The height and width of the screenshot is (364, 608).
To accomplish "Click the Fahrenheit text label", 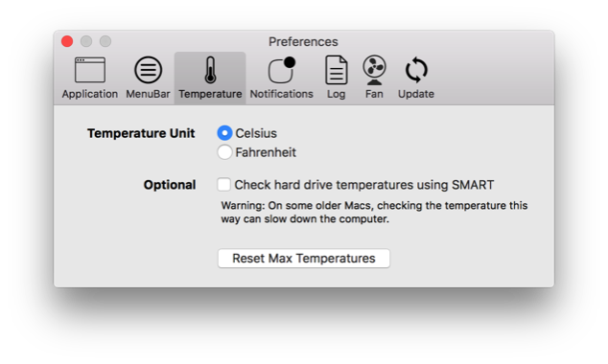I will pos(266,152).
